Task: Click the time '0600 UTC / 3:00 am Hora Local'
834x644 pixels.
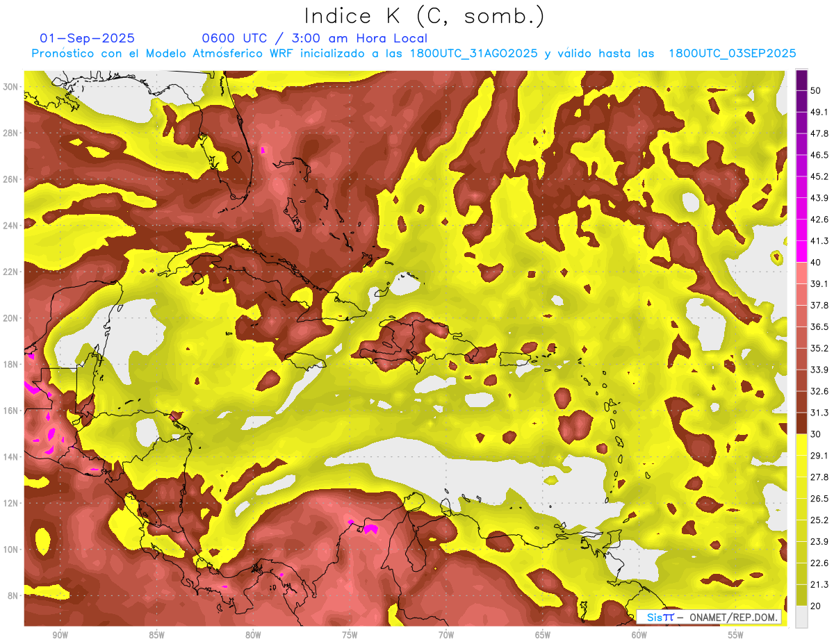Action: pyautogui.click(x=314, y=38)
